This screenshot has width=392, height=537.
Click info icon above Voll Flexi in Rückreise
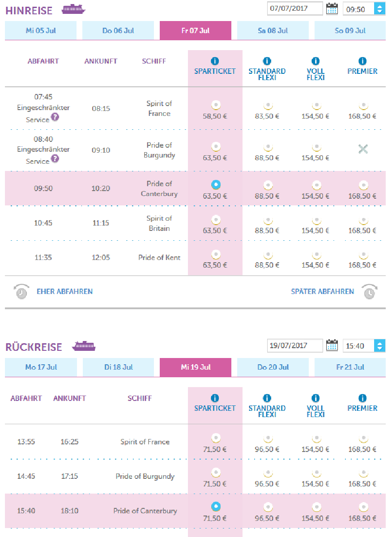click(315, 398)
